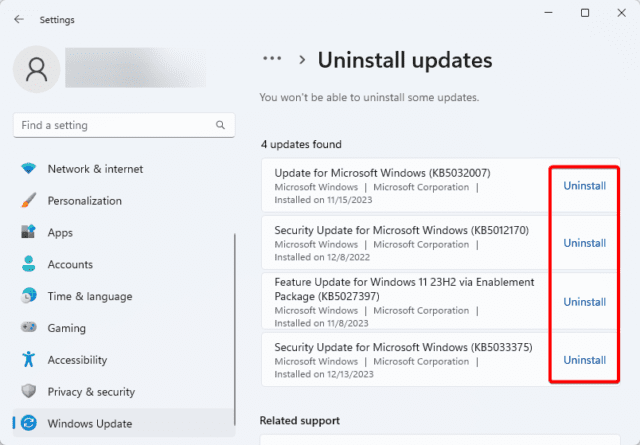This screenshot has height=445, width=640.
Task: Click the search magnifier icon
Action: click(x=220, y=125)
